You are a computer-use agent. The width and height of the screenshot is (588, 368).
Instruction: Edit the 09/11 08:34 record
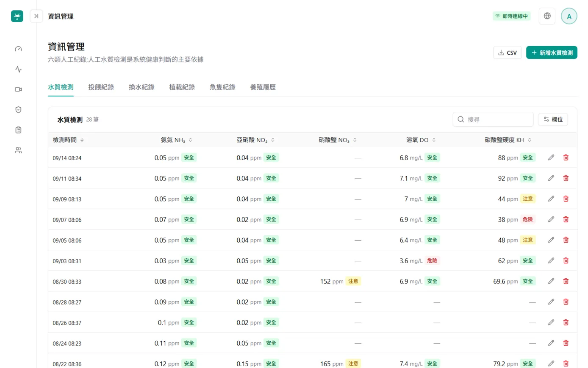coord(551,178)
